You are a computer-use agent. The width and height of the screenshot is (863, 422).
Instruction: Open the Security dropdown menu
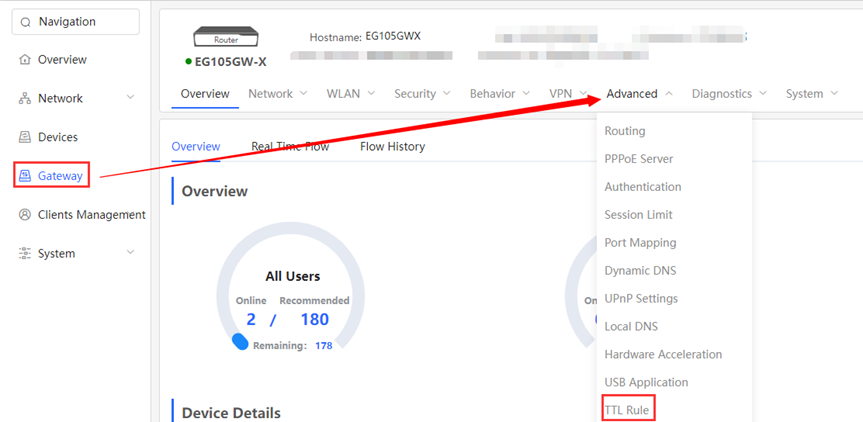pyautogui.click(x=422, y=94)
